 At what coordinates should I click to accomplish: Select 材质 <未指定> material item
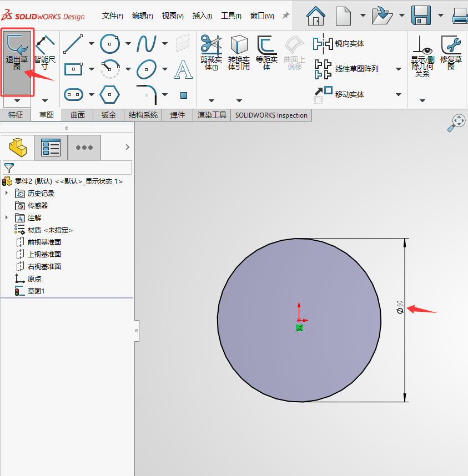50,230
